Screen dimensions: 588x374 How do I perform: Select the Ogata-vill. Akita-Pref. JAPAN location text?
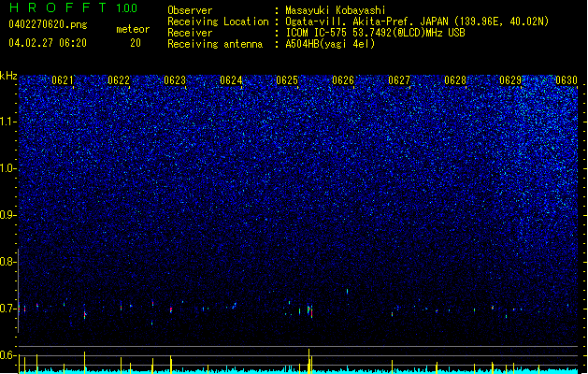click(x=417, y=22)
